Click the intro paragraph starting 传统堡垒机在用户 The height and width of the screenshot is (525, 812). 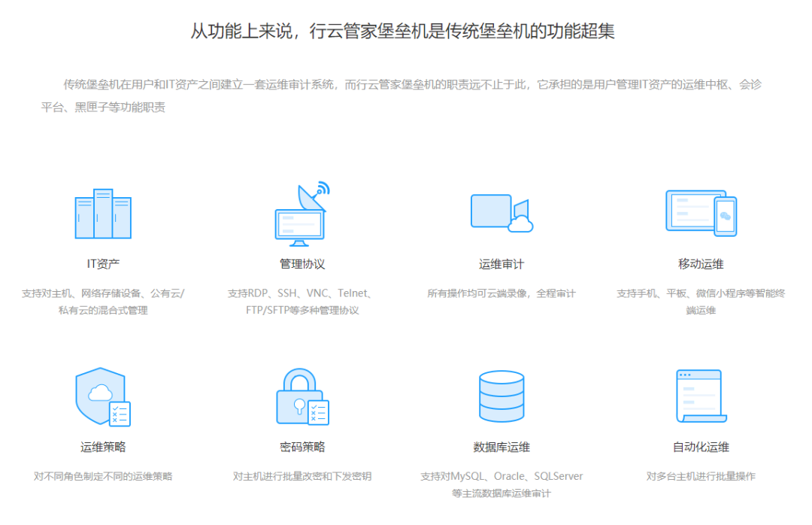tap(401, 96)
